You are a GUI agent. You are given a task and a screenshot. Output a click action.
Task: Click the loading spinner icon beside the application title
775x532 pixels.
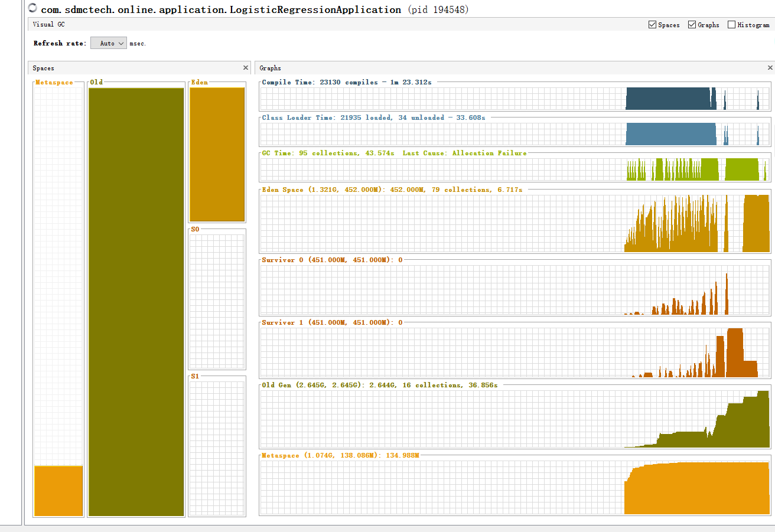click(32, 8)
